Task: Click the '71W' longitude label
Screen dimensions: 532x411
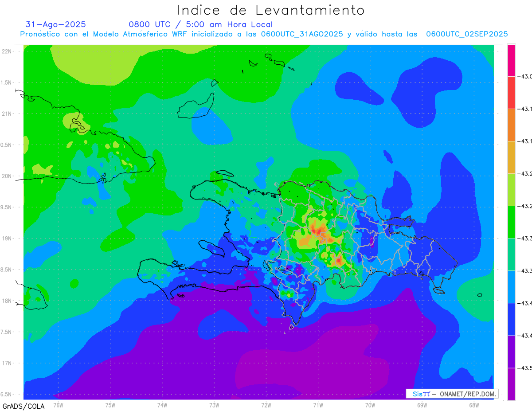Action: point(318,405)
